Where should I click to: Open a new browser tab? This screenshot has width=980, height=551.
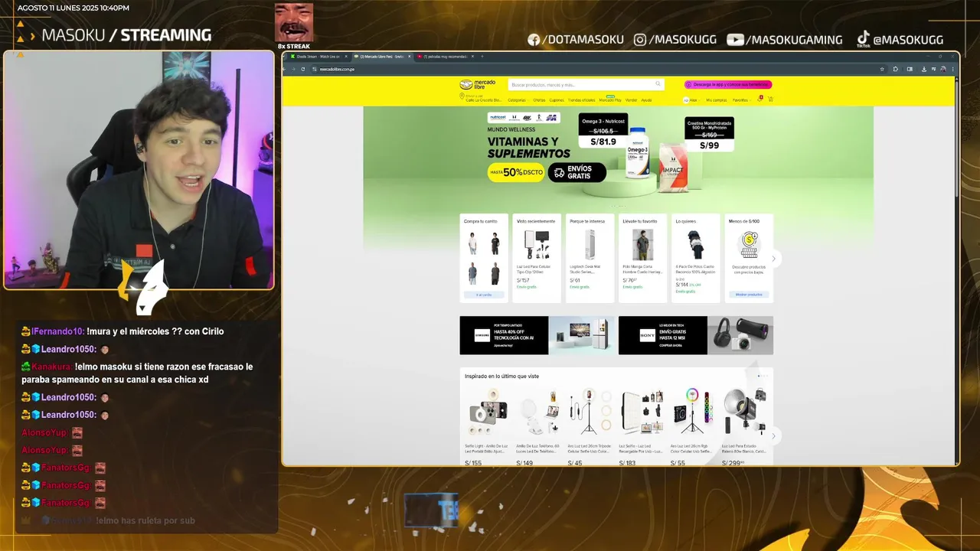point(482,57)
